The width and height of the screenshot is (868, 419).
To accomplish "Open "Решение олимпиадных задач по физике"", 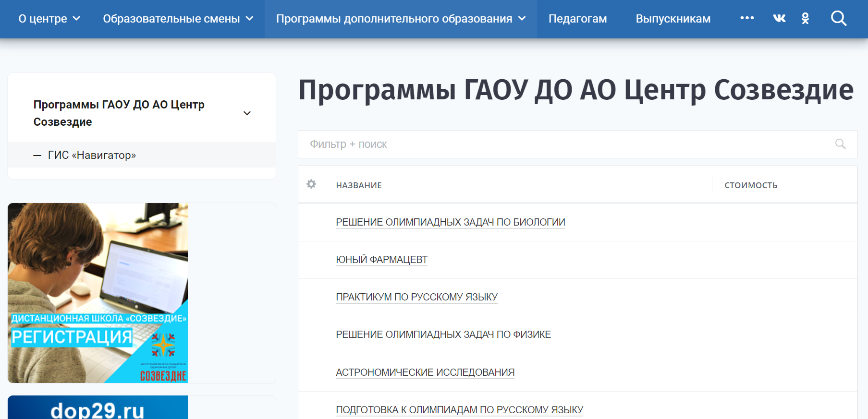I will (x=443, y=335).
